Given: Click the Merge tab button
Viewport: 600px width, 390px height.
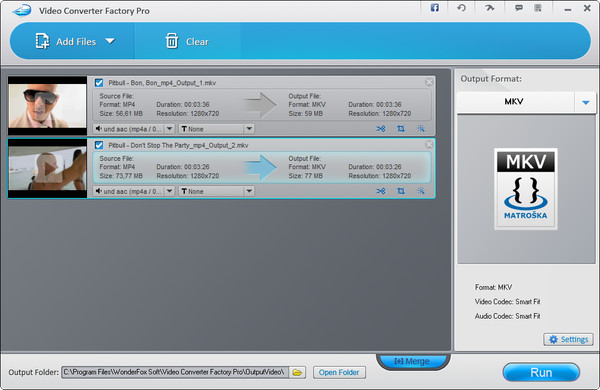Looking at the screenshot, I should [x=412, y=361].
